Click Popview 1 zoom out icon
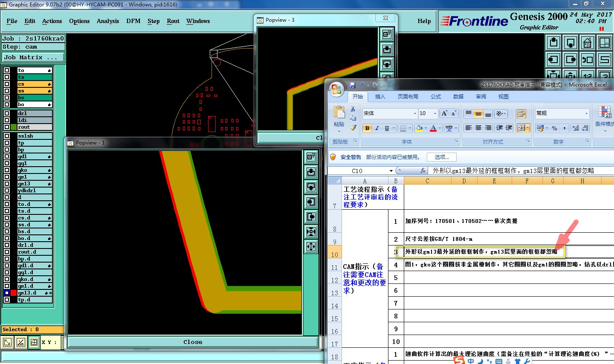This screenshot has width=614, height=364. [x=311, y=246]
